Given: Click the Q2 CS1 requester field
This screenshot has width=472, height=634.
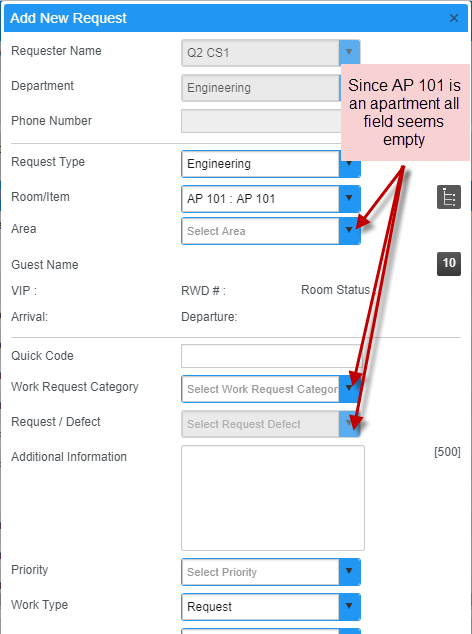Looking at the screenshot, I should (260, 53).
